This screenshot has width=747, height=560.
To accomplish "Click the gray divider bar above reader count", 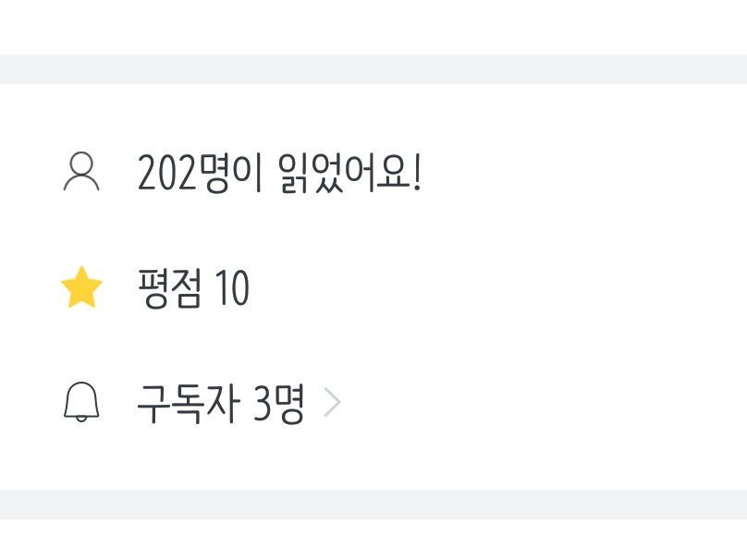I will click(373, 69).
